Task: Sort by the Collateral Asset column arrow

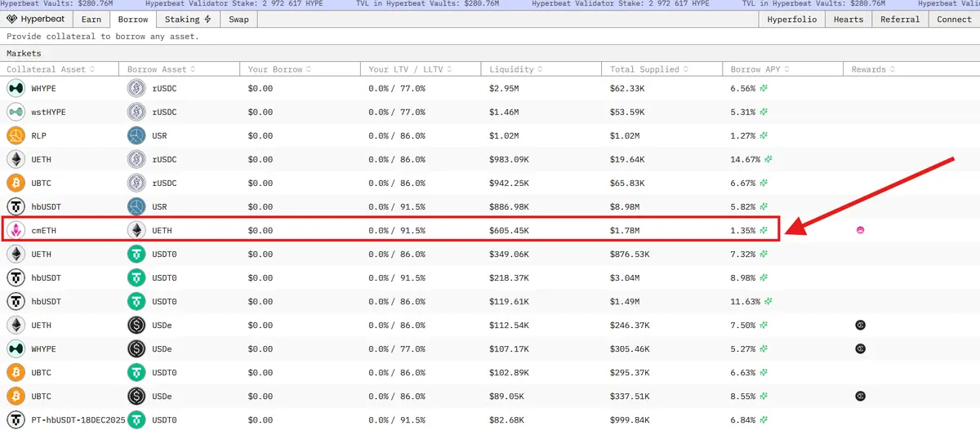Action: (x=92, y=69)
